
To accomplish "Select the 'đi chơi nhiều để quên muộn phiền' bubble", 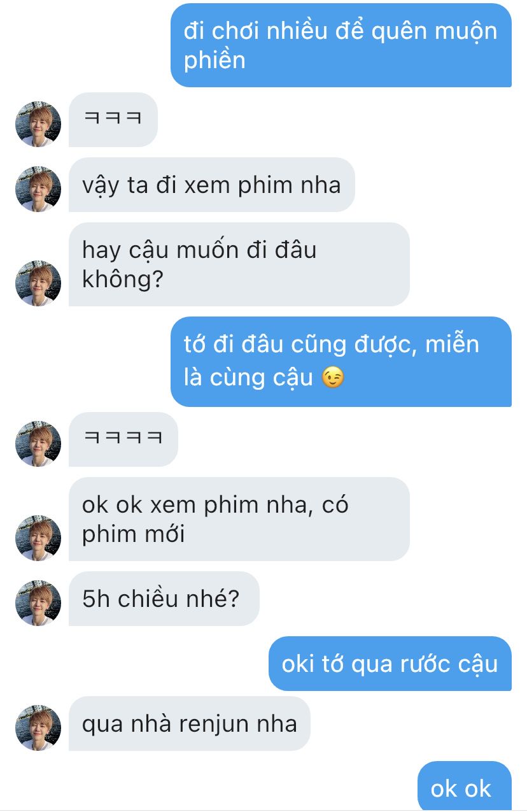I will (x=341, y=45).
